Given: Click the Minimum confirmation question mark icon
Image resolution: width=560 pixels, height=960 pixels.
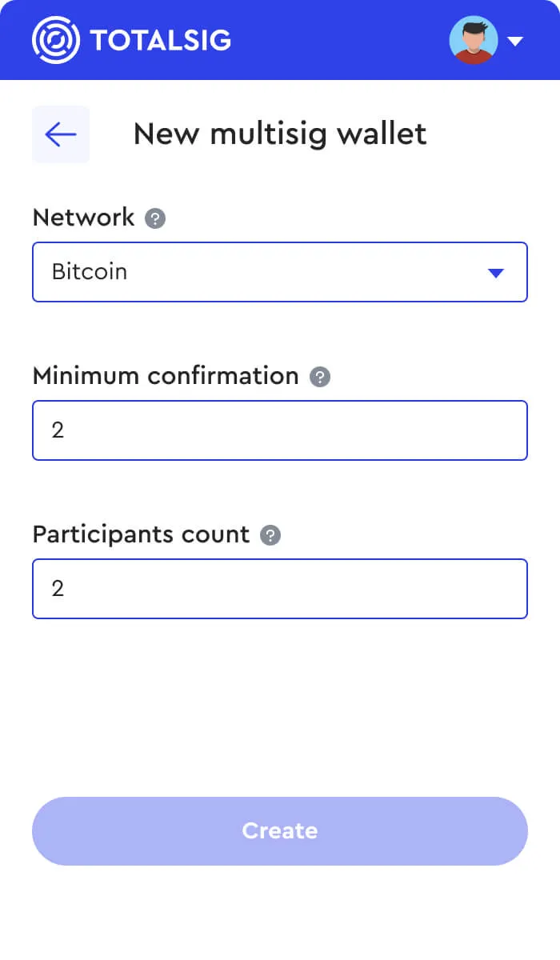Looking at the screenshot, I should click(319, 375).
